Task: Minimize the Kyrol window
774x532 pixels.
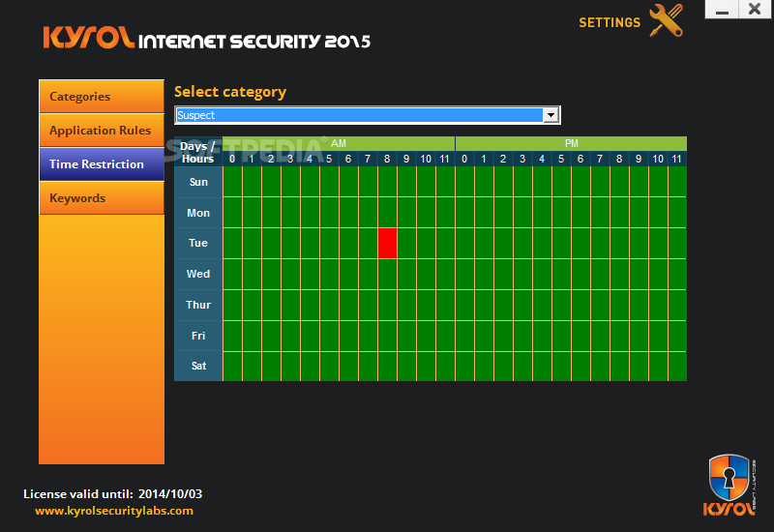Action: click(722, 10)
